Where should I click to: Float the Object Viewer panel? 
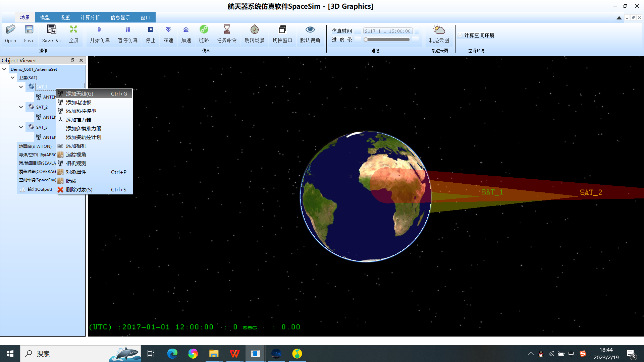[x=72, y=60]
